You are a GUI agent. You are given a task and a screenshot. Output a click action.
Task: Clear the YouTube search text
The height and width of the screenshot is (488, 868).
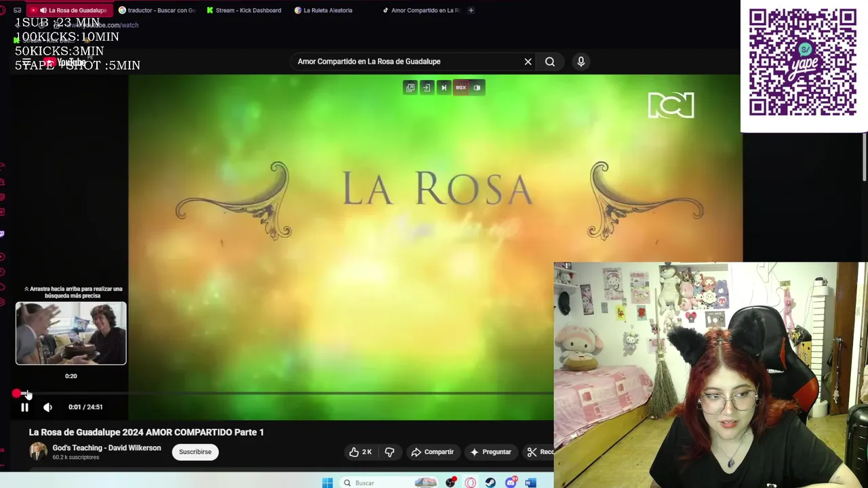coord(528,62)
